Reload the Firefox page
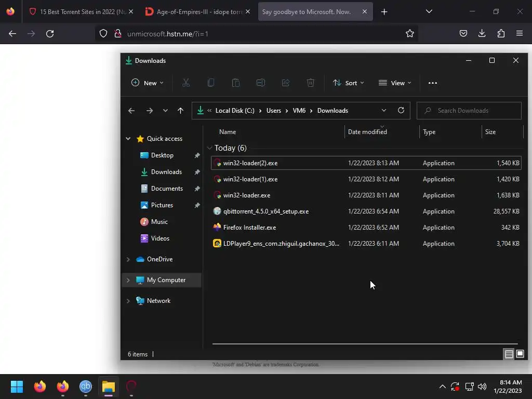 50,34
